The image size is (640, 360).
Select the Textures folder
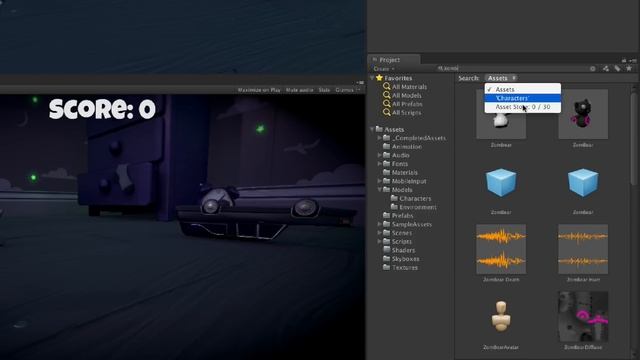[x=404, y=267]
